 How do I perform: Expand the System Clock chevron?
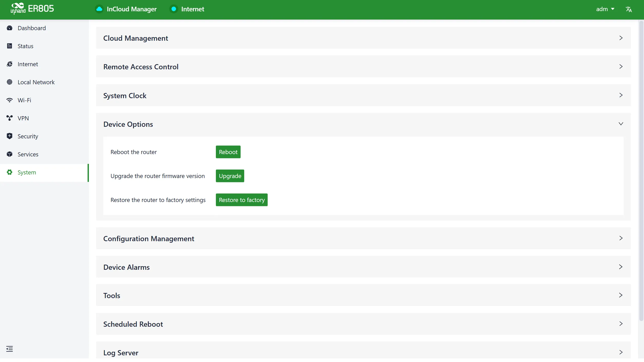[621, 95]
